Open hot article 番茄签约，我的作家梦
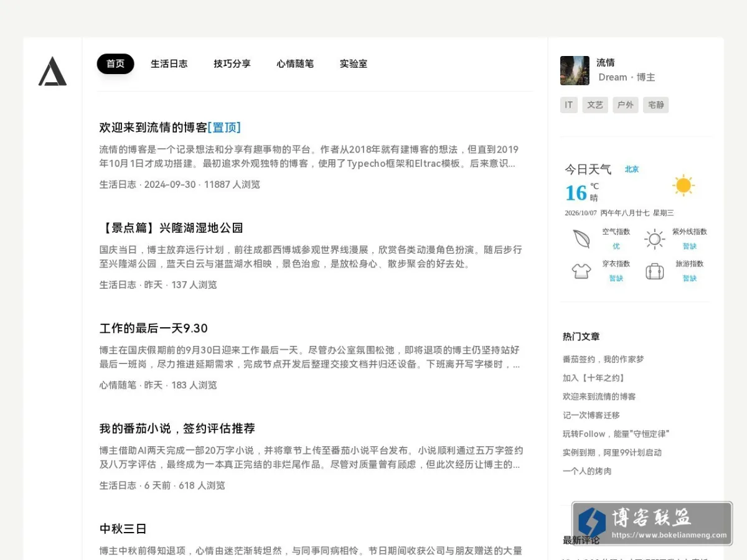The width and height of the screenshot is (747, 560). click(x=603, y=359)
